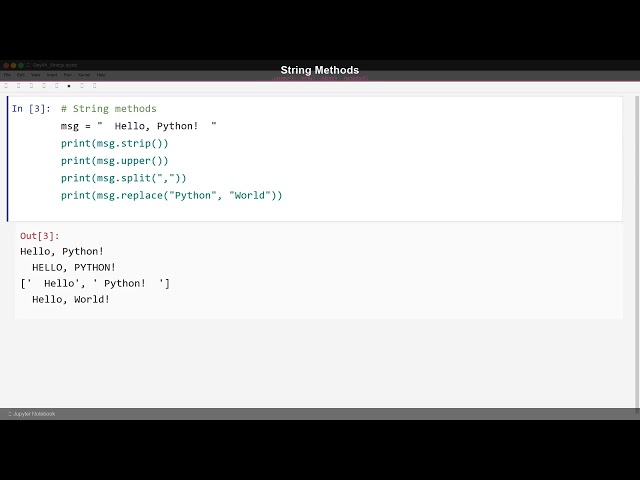The image size is (640, 480).
Task: Open the Help menu
Action: click(101, 75)
